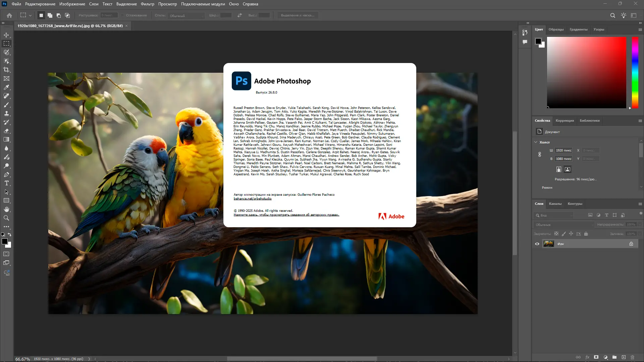Toggle the Сглаживание checkbox
This screenshot has height=362, width=644.
click(123, 15)
